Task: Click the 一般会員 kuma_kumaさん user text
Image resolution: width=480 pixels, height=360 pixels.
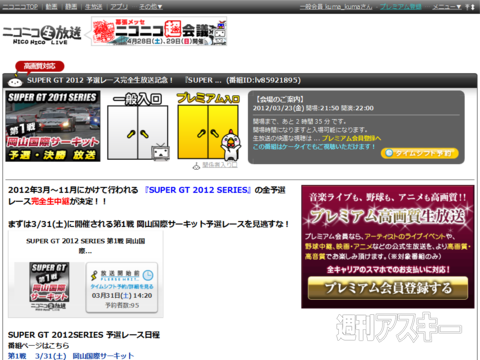Action: (x=336, y=6)
